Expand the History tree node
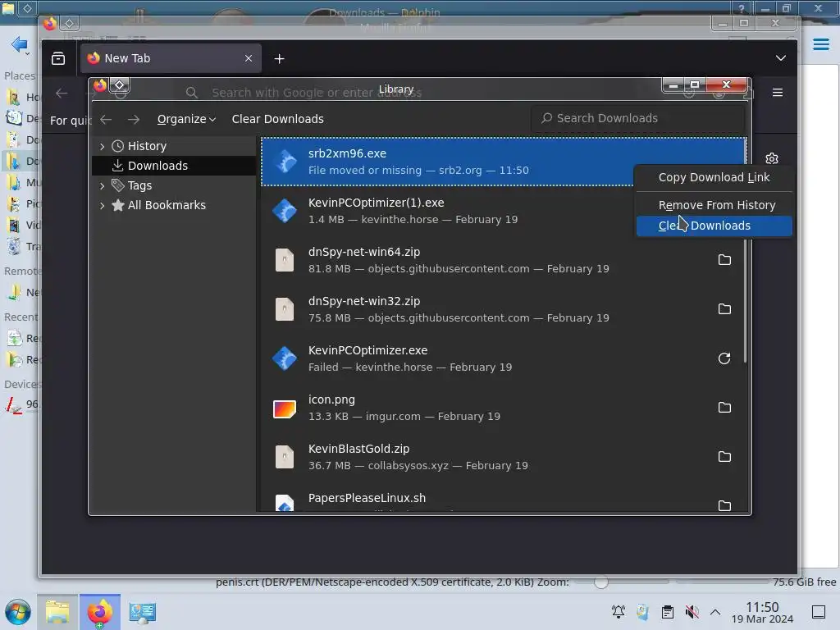Screen dimensions: 840x630 [x=102, y=146]
